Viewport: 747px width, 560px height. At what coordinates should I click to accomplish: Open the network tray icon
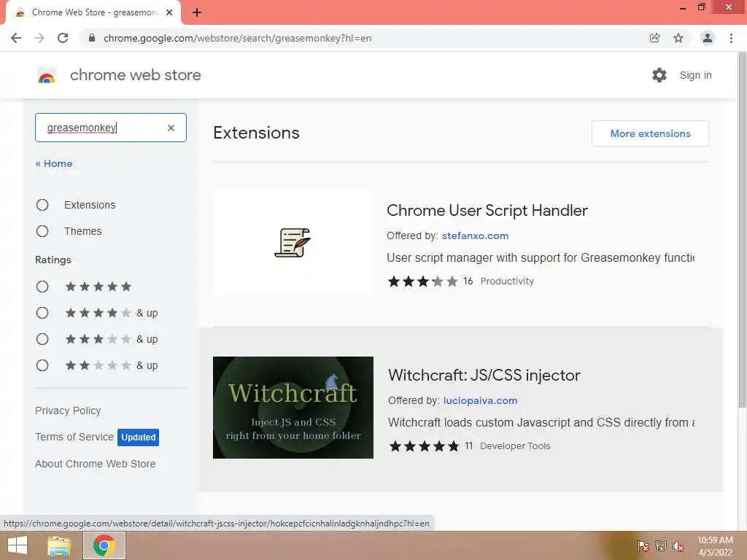pos(661,546)
